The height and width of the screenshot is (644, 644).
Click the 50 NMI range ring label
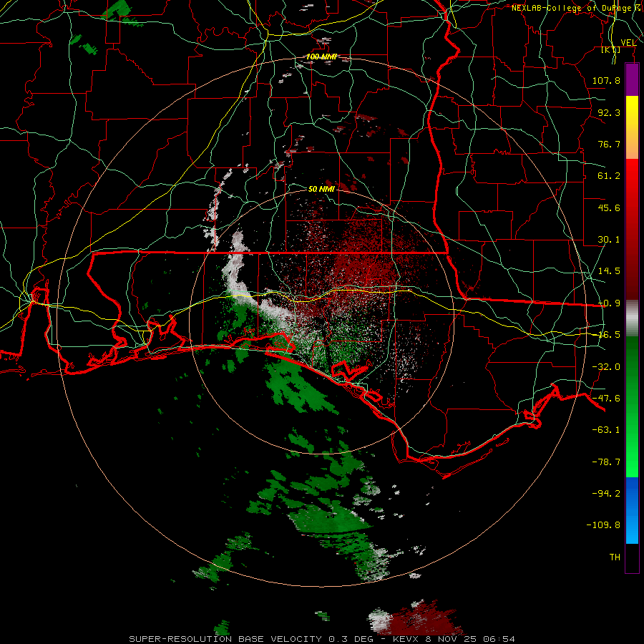(321, 189)
